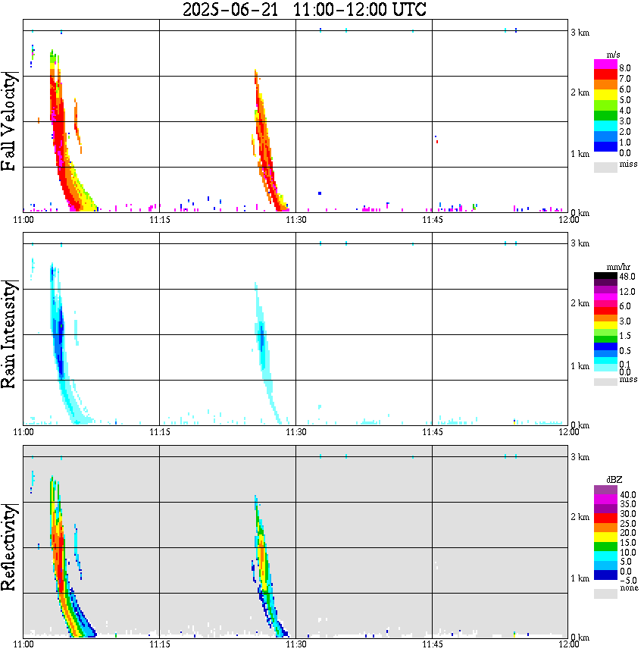Select 12:00 time tick under Reflectivity panel
Image resolution: width=644 pixels, height=658 pixels.
pyautogui.click(x=568, y=644)
